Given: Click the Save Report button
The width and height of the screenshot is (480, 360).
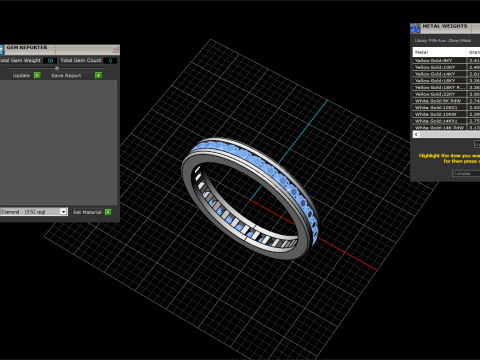Looking at the screenshot, I should coord(66,76).
